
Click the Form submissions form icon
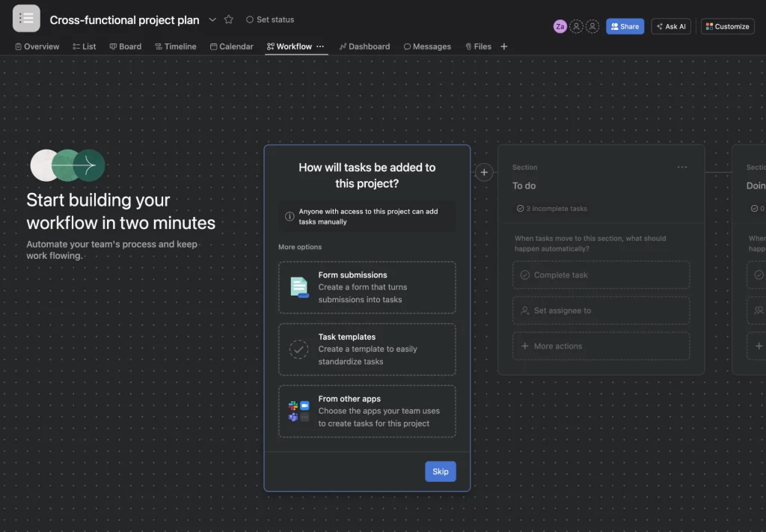pyautogui.click(x=299, y=287)
